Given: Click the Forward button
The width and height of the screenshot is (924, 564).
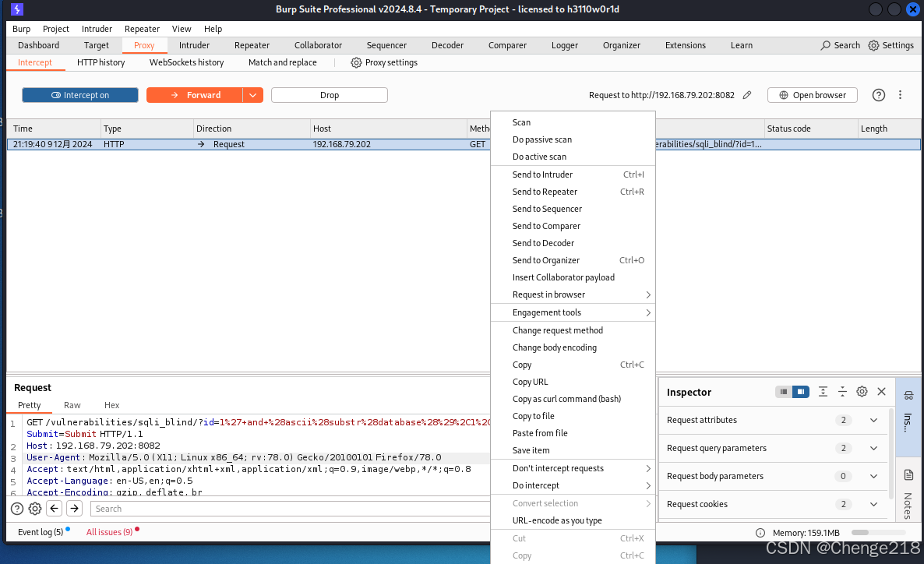Looking at the screenshot, I should [195, 95].
